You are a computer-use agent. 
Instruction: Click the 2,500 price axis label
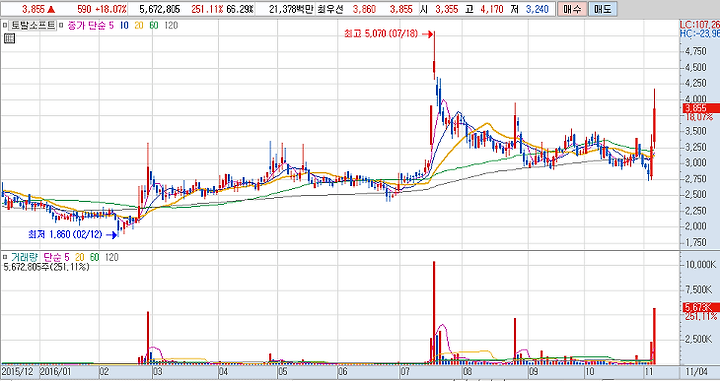pyautogui.click(x=696, y=195)
